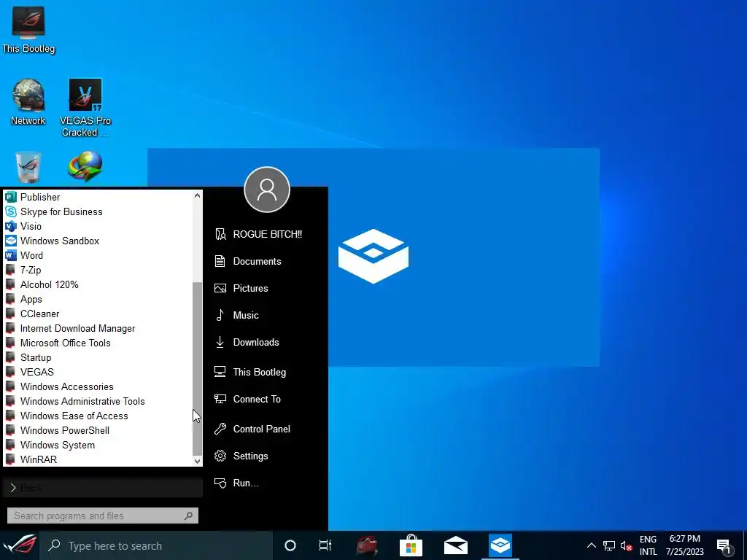Select Run... in start menu

267,483
